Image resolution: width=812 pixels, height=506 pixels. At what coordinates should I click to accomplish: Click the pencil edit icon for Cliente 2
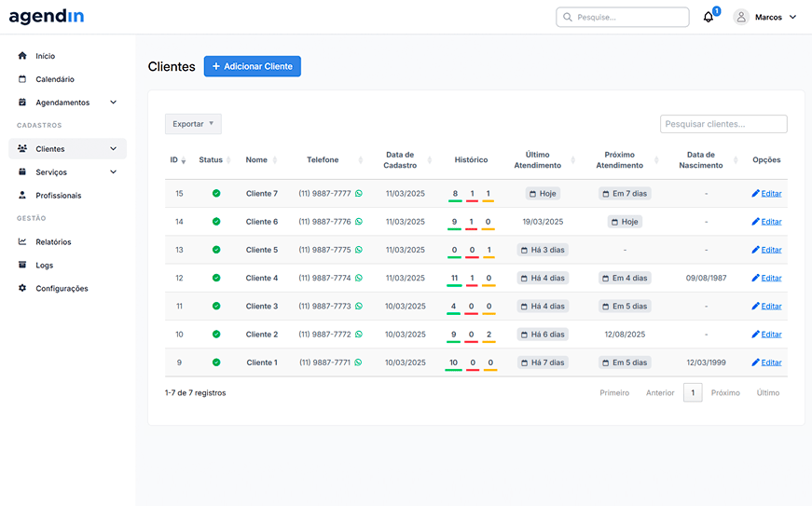[755, 335]
